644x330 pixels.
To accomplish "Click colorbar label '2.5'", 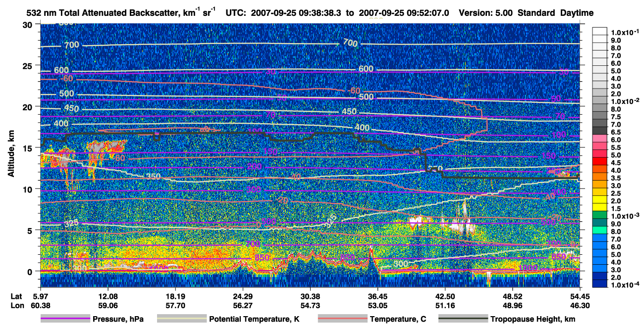I will point(615,194).
